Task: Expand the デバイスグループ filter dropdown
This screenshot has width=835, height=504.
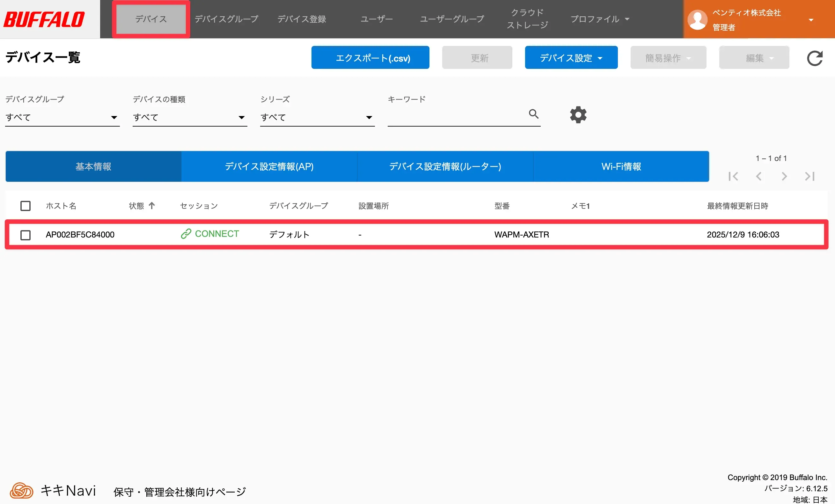Action: 62,118
